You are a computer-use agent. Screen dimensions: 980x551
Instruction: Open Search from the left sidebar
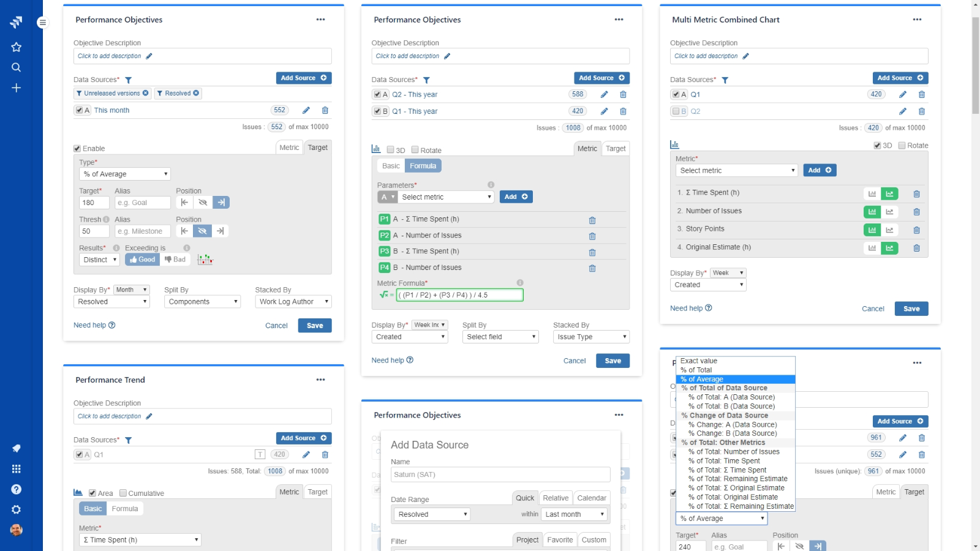pos(17,67)
